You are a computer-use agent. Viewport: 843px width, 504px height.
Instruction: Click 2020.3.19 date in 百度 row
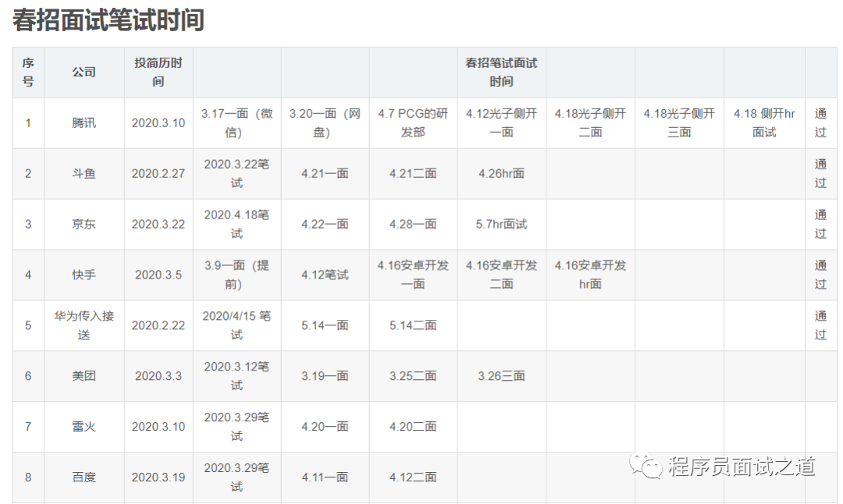(158, 477)
